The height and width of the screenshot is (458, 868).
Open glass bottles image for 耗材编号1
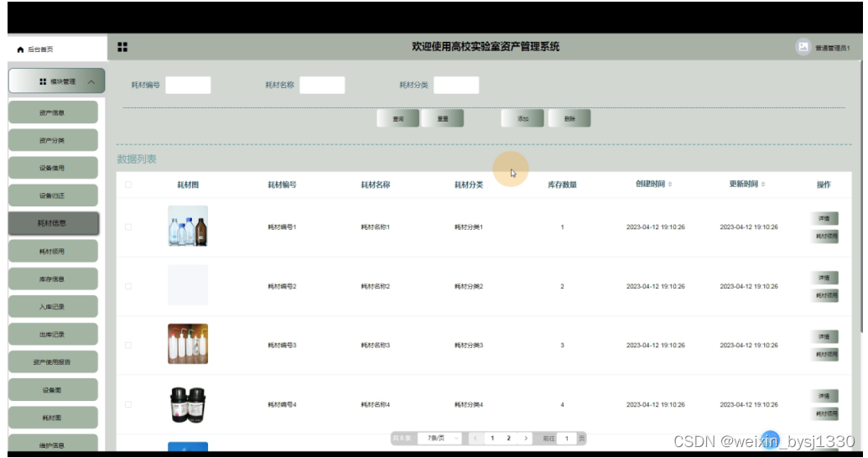[x=188, y=226]
